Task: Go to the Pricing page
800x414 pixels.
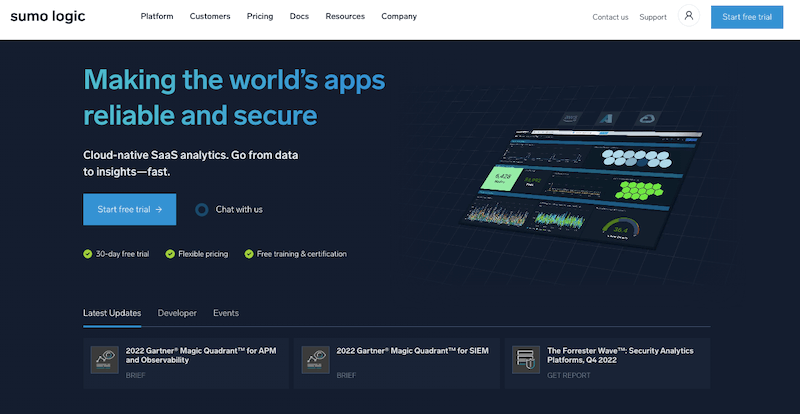Action: pos(260,16)
